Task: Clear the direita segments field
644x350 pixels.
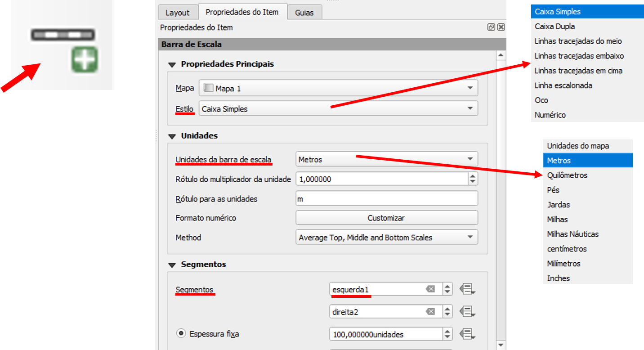Action: [x=430, y=311]
